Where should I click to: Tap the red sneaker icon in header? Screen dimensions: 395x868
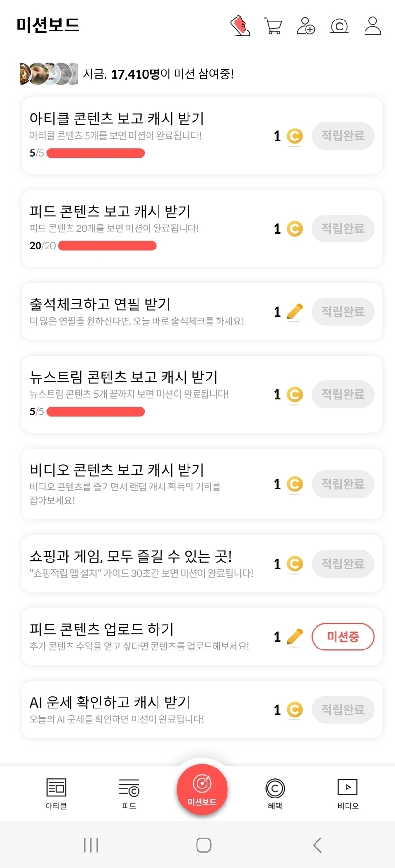coord(240,26)
